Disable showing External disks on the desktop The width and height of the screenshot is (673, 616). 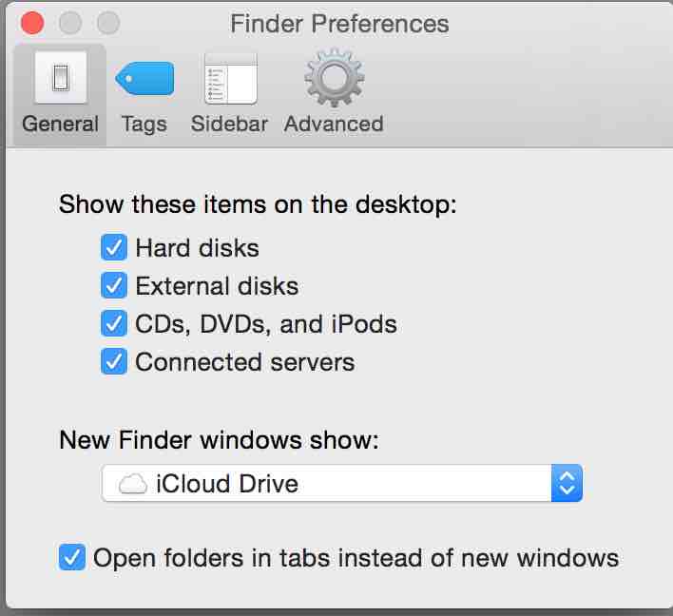114,286
